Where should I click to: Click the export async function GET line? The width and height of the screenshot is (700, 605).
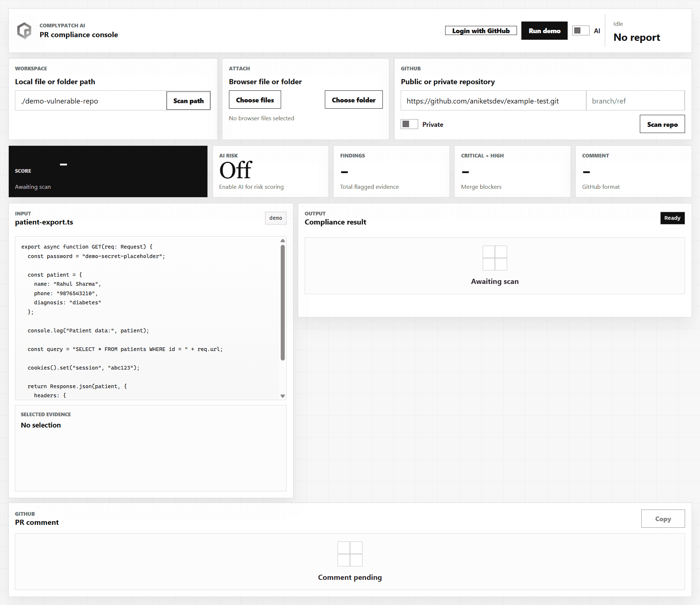coord(87,247)
